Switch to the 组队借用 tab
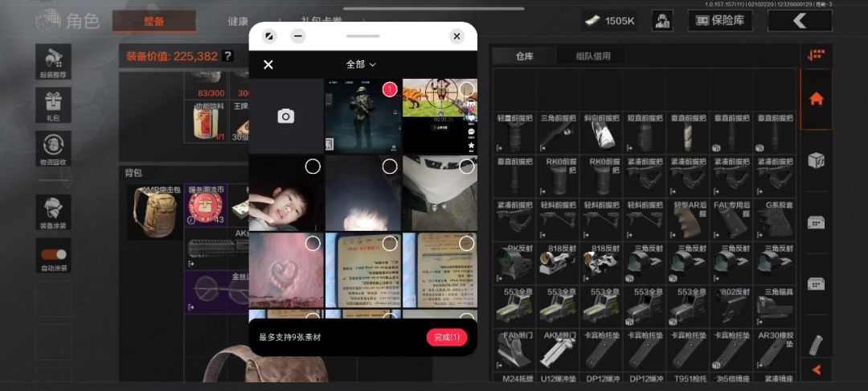 [593, 56]
